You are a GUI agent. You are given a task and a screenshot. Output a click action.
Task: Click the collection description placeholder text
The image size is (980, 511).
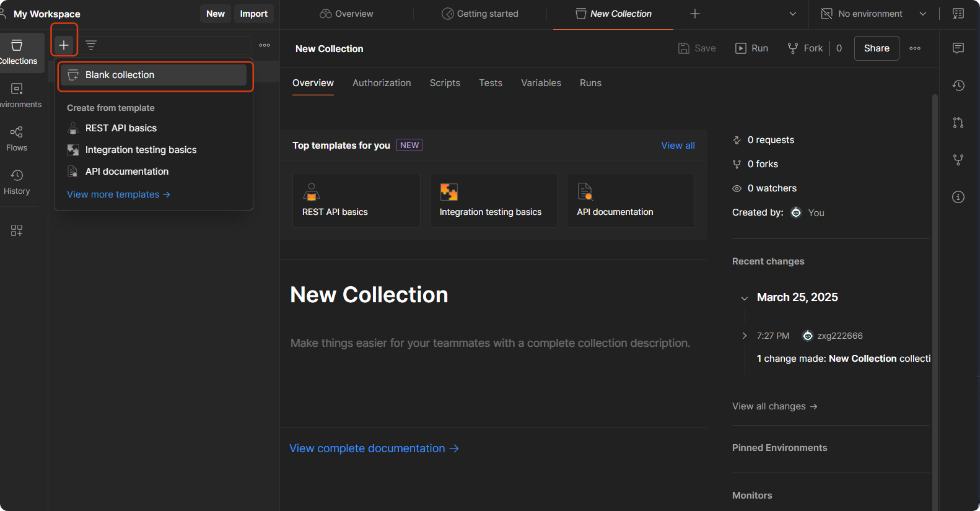click(x=490, y=343)
